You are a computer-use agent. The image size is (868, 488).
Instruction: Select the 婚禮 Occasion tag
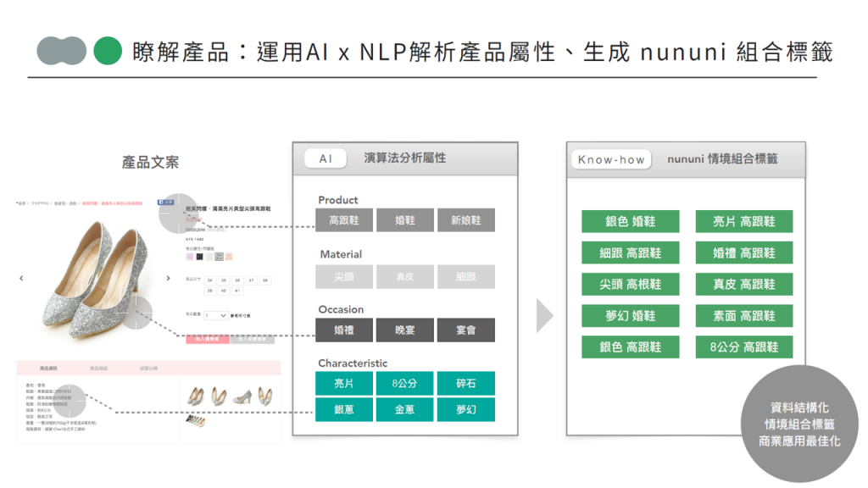[344, 330]
